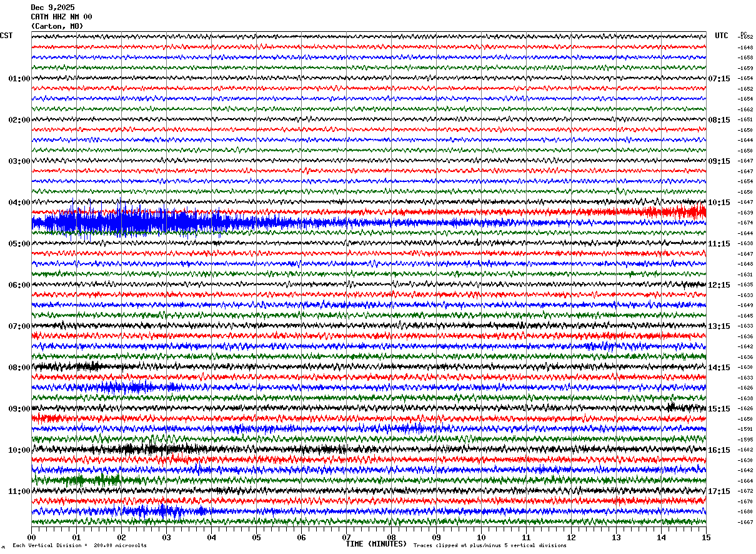Click the DC offset value -1674
The image size is (756, 554).
pos(745,223)
